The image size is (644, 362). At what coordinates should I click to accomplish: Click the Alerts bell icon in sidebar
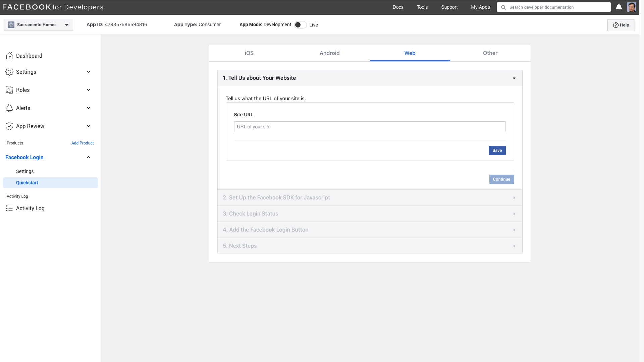coord(9,108)
